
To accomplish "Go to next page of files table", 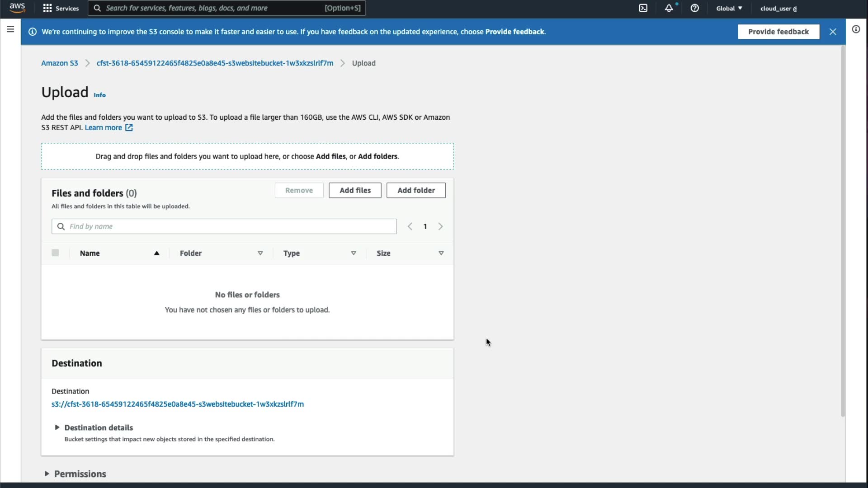I will pos(440,226).
